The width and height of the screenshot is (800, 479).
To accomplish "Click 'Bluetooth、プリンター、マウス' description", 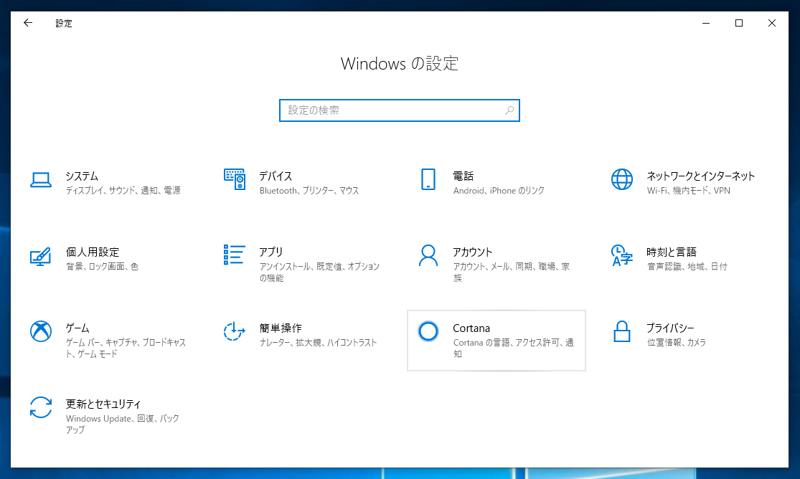I will (x=309, y=190).
